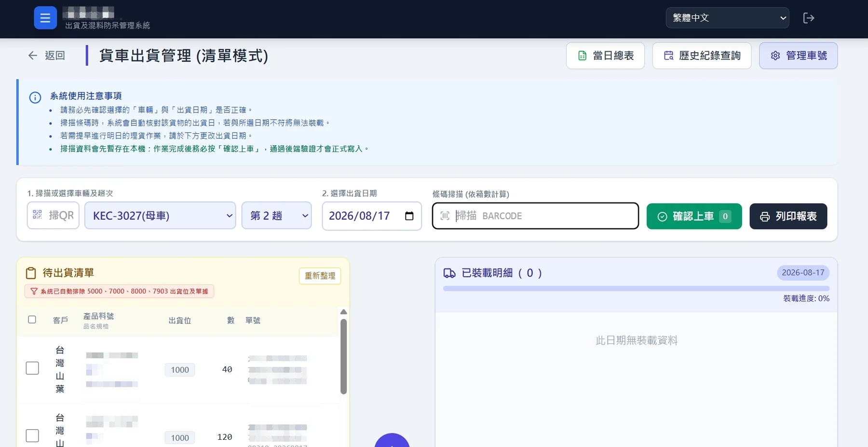Image resolution: width=868 pixels, height=447 pixels.
Task: Click the 掃QR scan button
Action: [x=53, y=215]
